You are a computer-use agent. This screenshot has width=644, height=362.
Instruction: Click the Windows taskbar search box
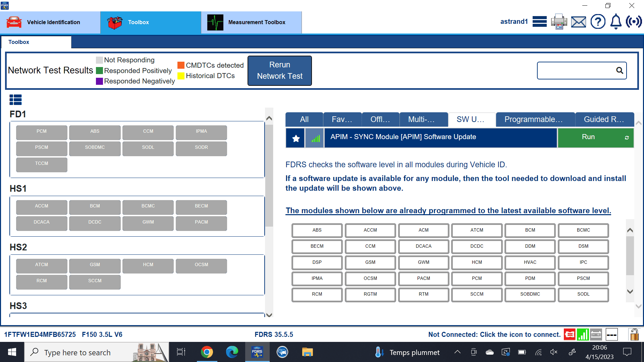click(97, 352)
